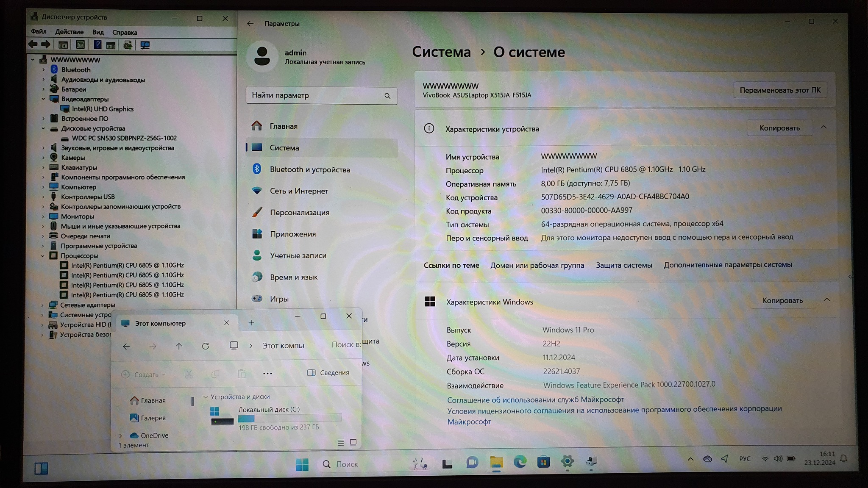Click scan for hardware changes toolbar icon
The image size is (868, 488).
[x=145, y=45]
